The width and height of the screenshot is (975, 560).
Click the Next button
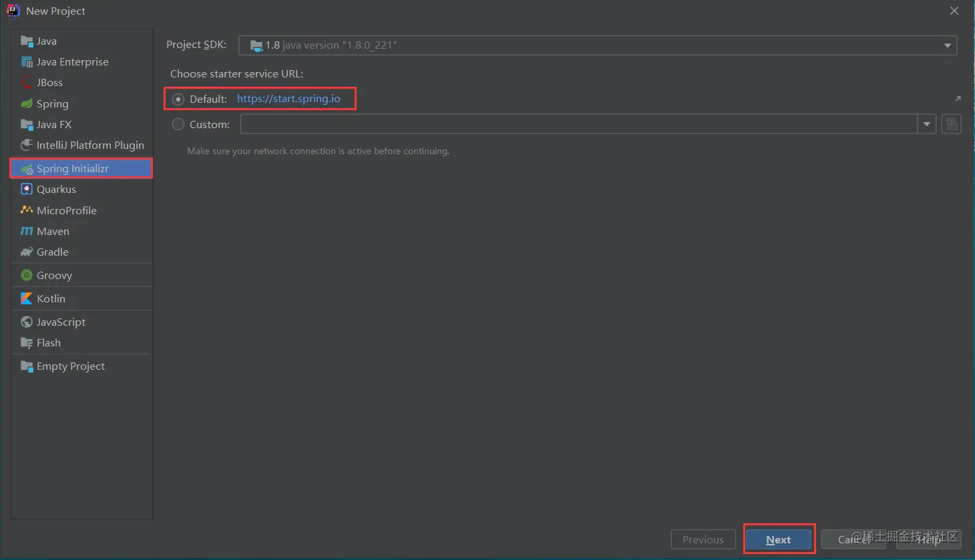click(779, 539)
